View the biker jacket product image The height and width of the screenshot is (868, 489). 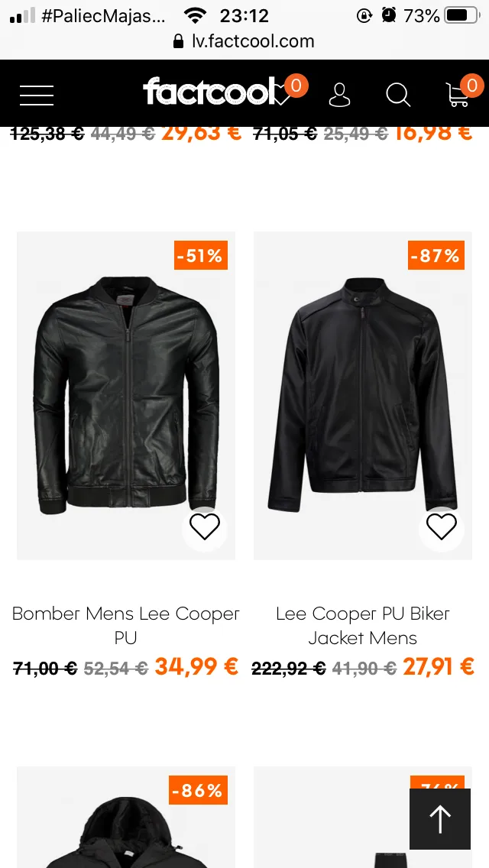pos(363,395)
